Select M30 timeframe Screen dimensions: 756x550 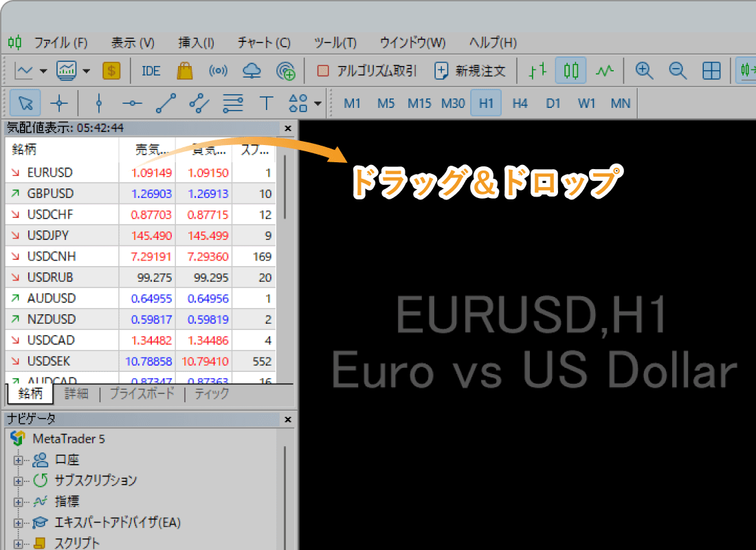(453, 103)
